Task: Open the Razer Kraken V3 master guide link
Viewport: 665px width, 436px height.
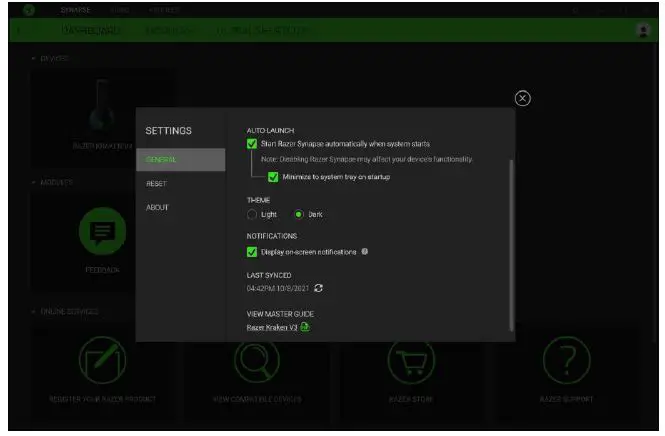Action: pyautogui.click(x=272, y=327)
